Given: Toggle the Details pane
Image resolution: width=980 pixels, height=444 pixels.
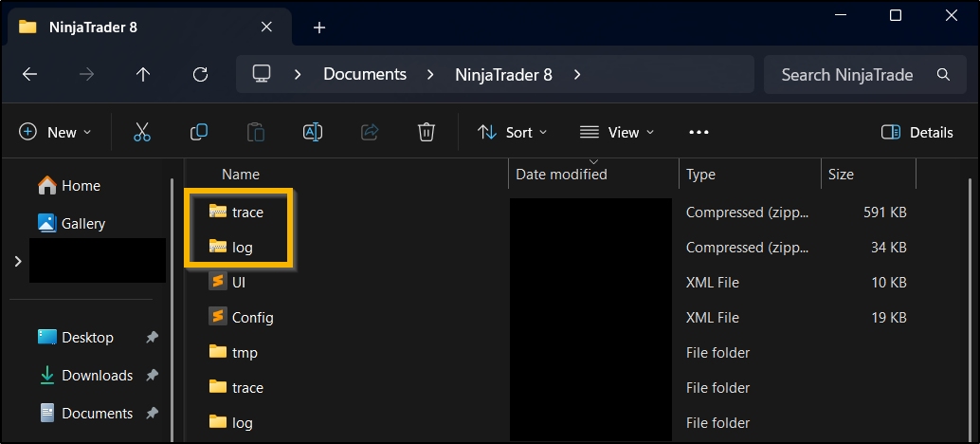Looking at the screenshot, I should (x=916, y=133).
